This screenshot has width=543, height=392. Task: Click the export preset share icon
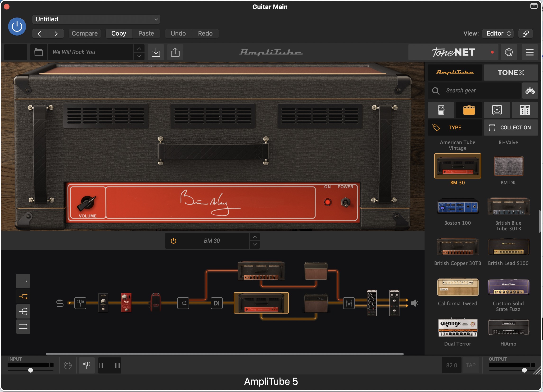tap(175, 52)
